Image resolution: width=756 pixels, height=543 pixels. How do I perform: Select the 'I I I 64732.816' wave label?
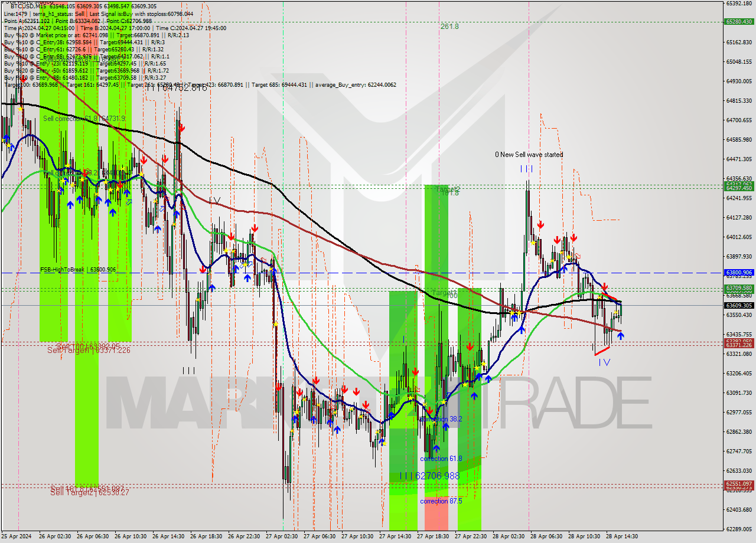[177, 88]
